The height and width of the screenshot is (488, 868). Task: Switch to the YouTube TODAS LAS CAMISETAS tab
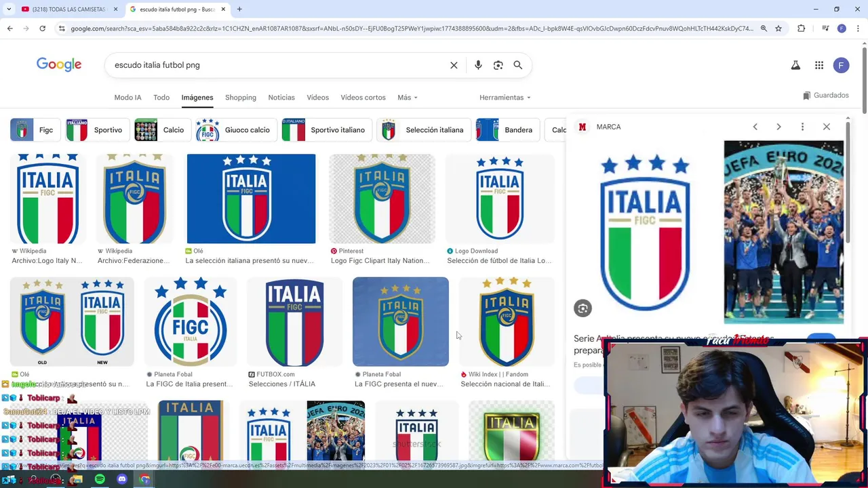pos(70,9)
